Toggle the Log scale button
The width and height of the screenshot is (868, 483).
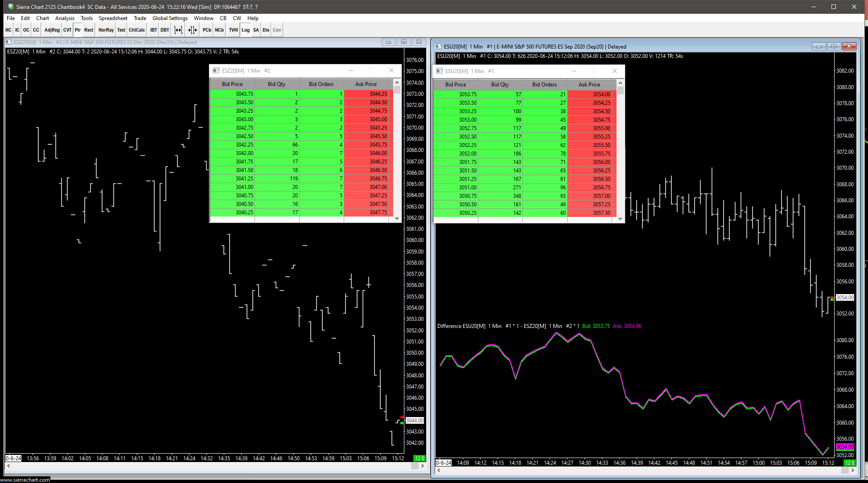246,30
